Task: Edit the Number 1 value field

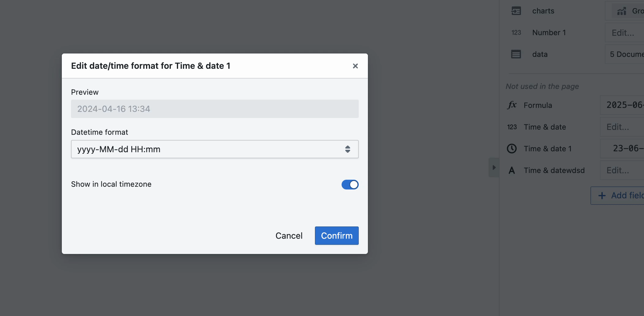Action: click(624, 33)
